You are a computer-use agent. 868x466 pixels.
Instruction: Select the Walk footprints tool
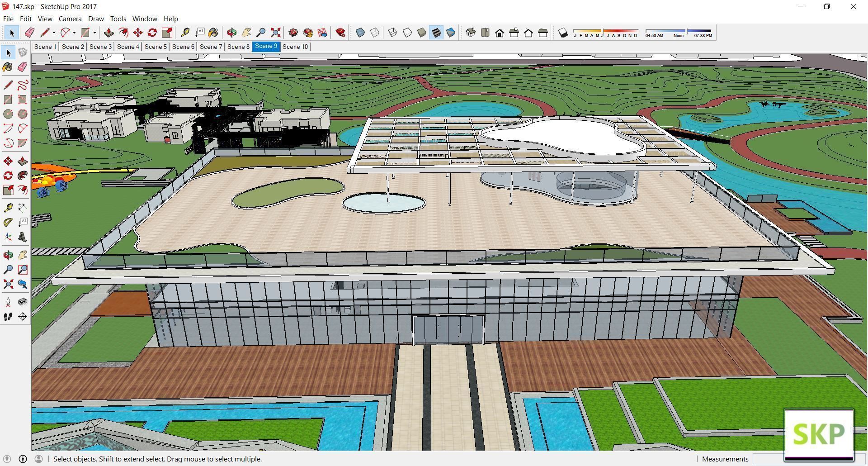pyautogui.click(x=8, y=317)
